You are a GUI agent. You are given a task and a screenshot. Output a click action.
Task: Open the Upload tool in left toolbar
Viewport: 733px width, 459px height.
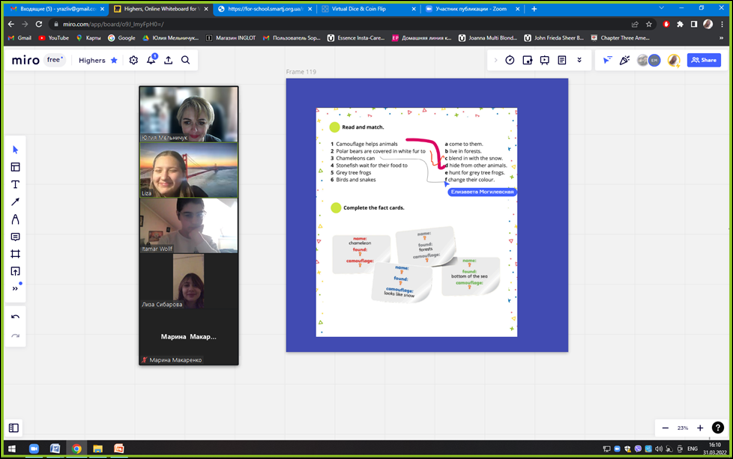point(15,271)
